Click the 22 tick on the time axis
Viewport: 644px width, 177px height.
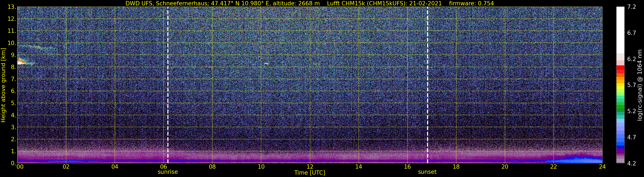[x=554, y=167]
